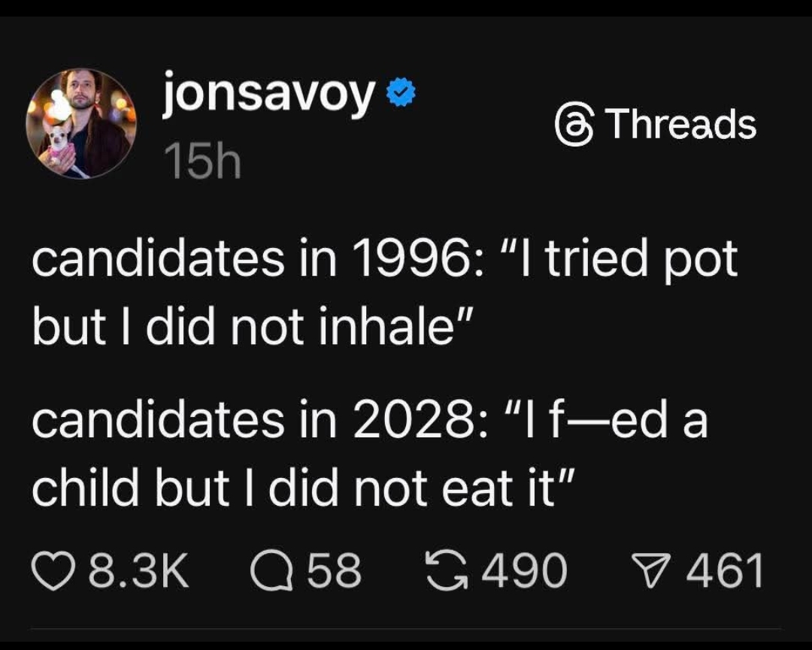Click the Threads wordmark text
This screenshot has height=650, width=812.
coord(680,125)
